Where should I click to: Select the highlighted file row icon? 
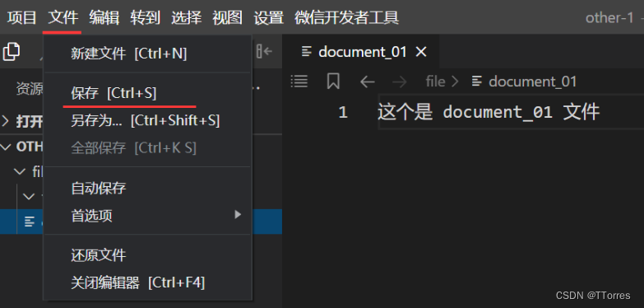[30, 222]
